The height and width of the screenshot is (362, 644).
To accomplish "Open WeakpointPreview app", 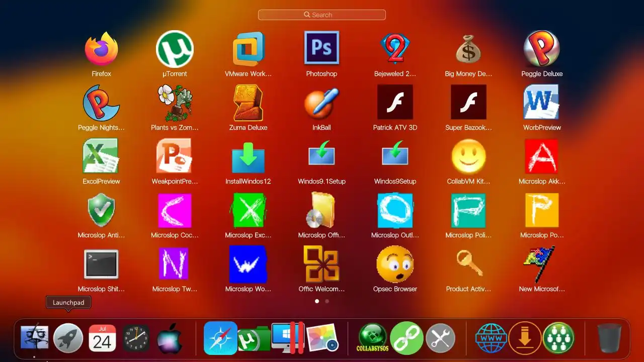I will coord(175,156).
